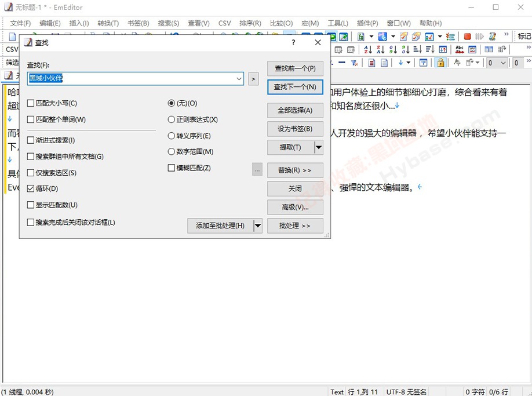Click the red stop macro icon
The image size is (532, 396).
467,37
